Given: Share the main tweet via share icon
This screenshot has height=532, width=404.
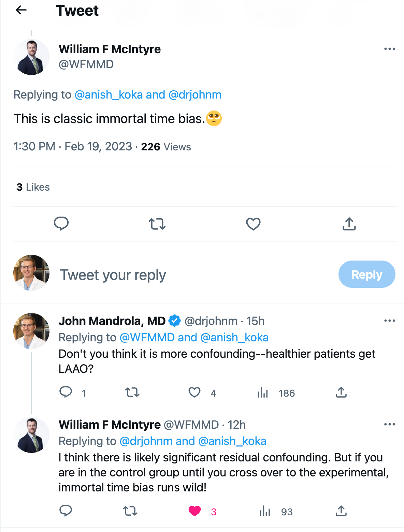Looking at the screenshot, I should [349, 224].
